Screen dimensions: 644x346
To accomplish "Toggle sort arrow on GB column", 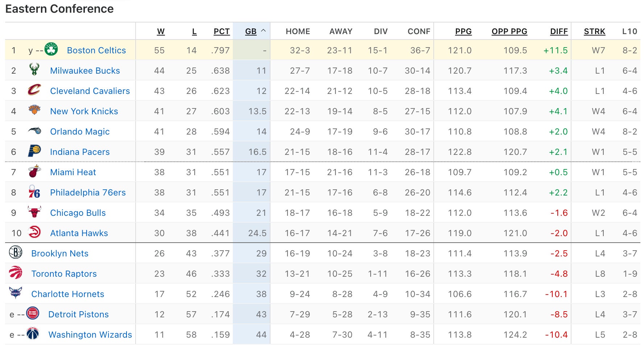I will tap(264, 31).
